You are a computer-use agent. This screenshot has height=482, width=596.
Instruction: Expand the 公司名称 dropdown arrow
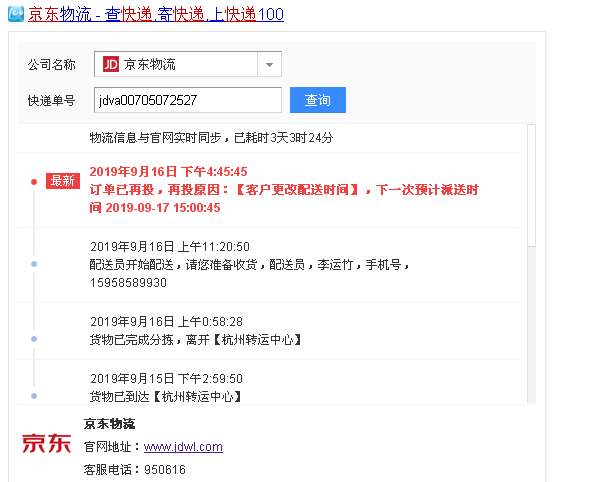(269, 64)
